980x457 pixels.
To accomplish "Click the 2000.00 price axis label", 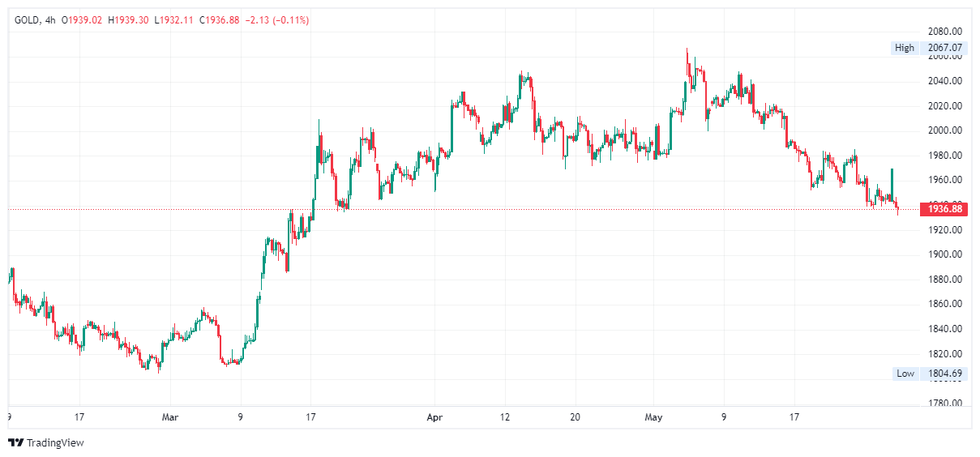I will click(945, 130).
